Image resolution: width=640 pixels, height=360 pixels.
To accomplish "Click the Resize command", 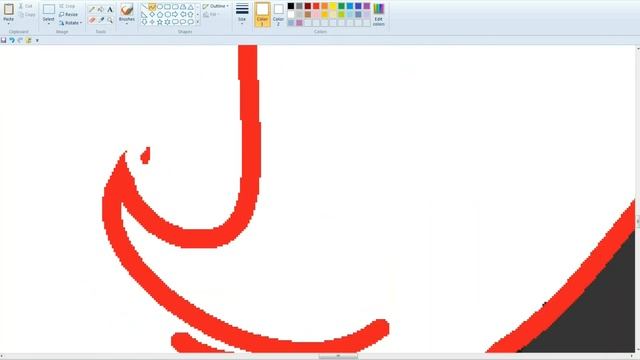I will point(68,14).
